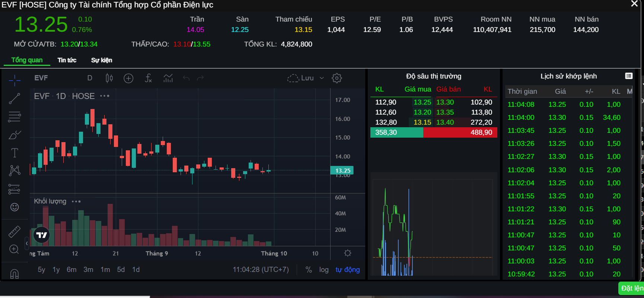
Task: Select the text annotation tool
Action: click(x=15, y=153)
